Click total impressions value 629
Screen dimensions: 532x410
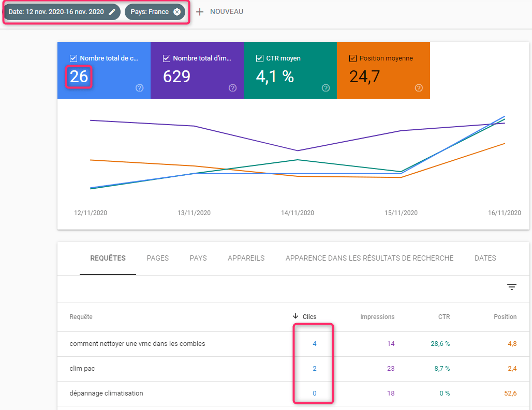[x=176, y=77]
